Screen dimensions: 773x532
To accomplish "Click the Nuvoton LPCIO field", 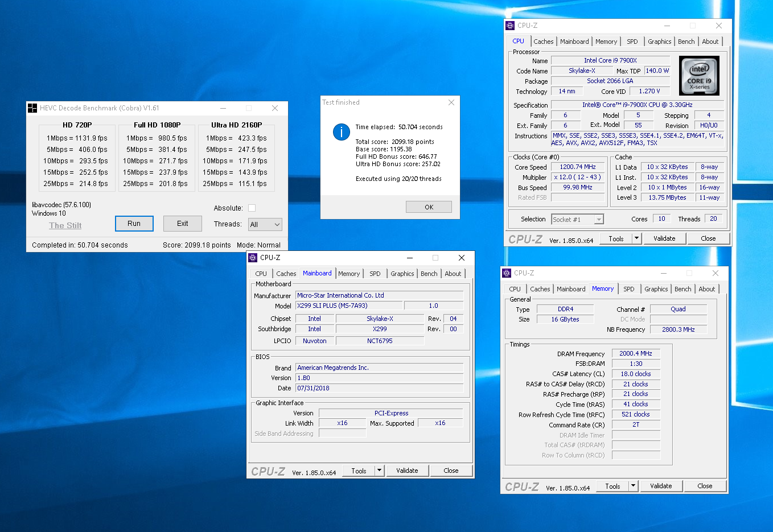I will pos(314,341).
